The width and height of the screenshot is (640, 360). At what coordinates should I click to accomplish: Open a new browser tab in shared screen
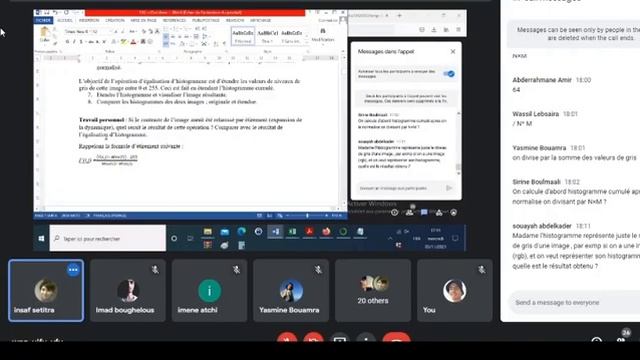(400, 16)
